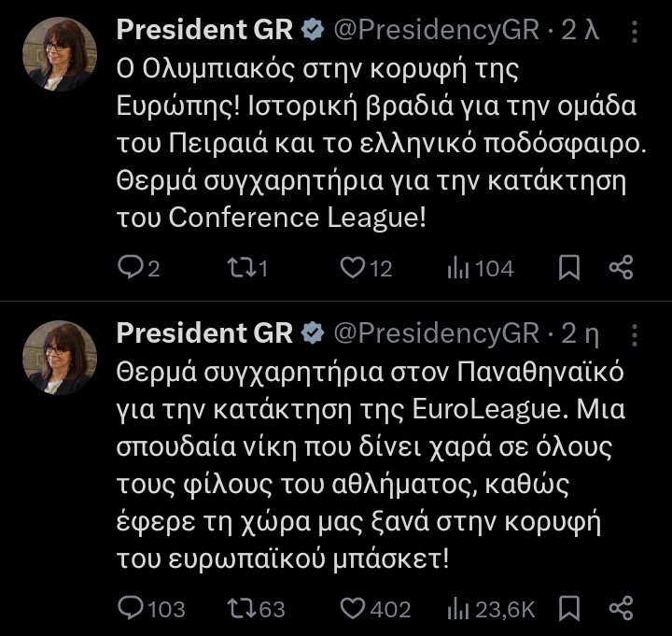Image resolution: width=672 pixels, height=636 pixels.
Task: Open President GR name on second tweet
Action: 204,333
